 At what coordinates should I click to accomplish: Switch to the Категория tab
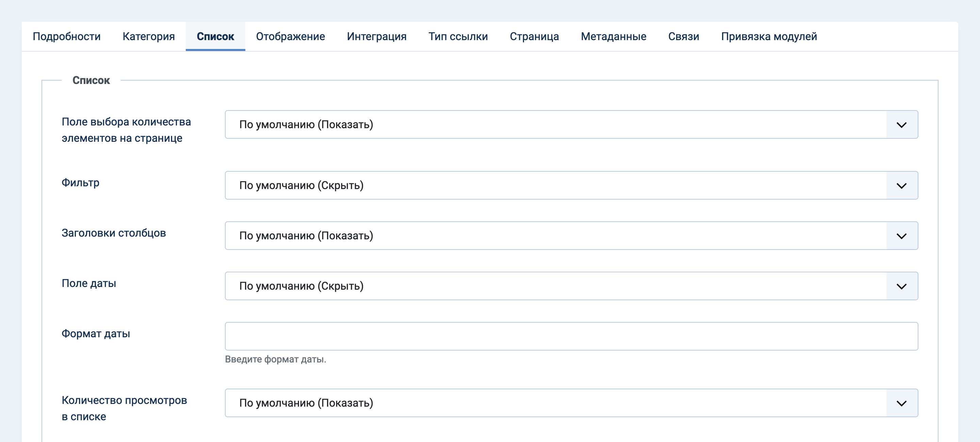tap(149, 36)
